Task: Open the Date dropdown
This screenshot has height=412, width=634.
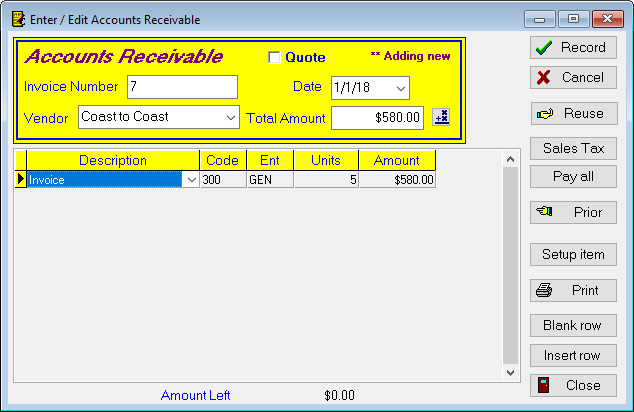Action: pyautogui.click(x=401, y=88)
